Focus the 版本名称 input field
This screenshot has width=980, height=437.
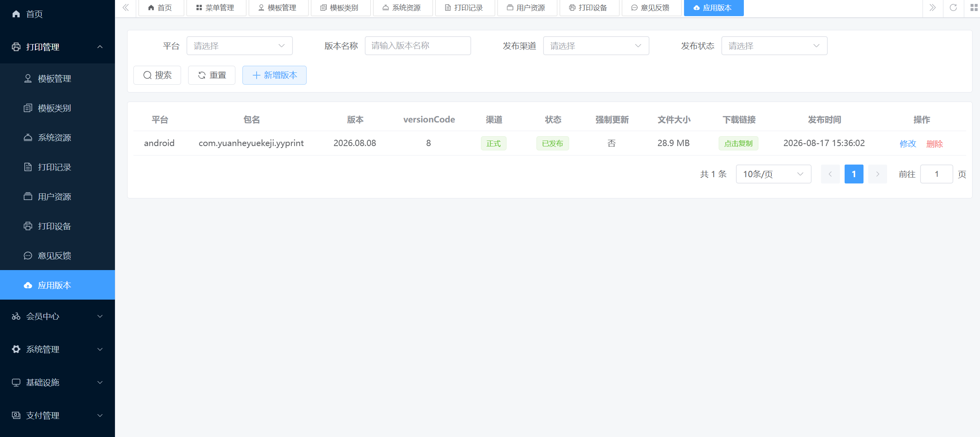(x=418, y=46)
